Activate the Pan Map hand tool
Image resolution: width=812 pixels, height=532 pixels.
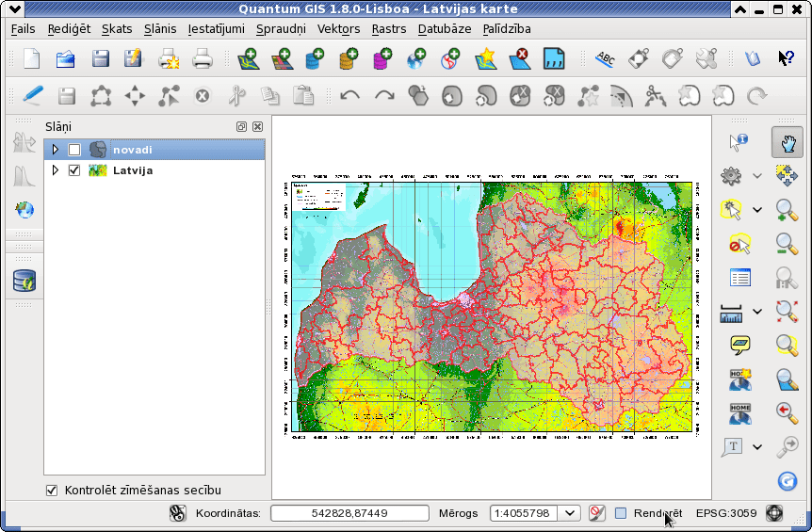pyautogui.click(x=788, y=142)
